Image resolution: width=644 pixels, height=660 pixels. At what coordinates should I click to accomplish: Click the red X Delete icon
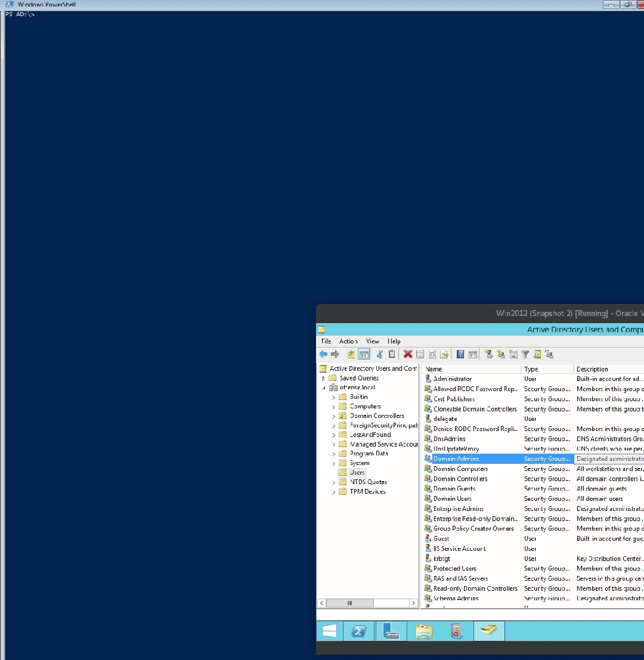(x=407, y=354)
